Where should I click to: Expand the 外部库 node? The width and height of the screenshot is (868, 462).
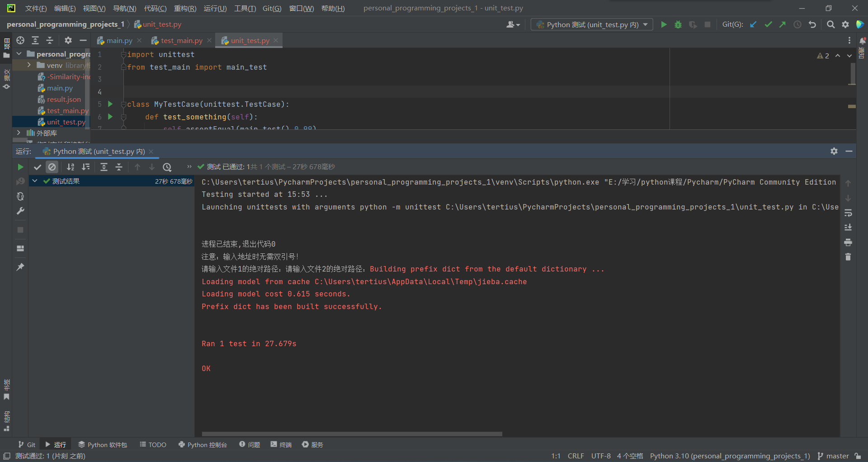(x=19, y=133)
